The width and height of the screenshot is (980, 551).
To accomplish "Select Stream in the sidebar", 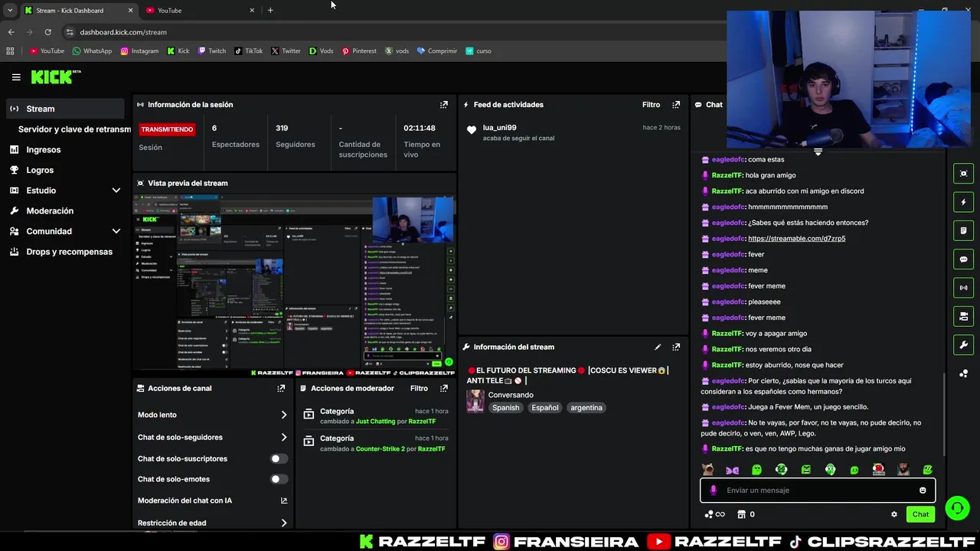I will point(65,109).
